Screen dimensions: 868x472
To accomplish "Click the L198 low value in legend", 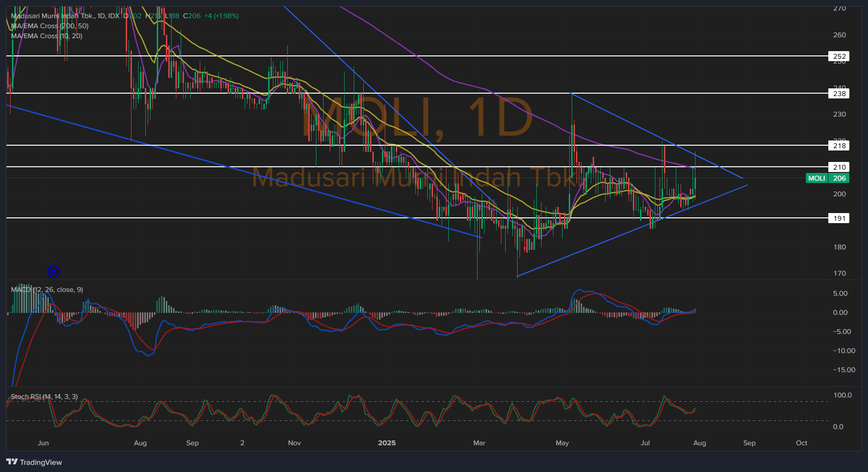I will point(172,16).
